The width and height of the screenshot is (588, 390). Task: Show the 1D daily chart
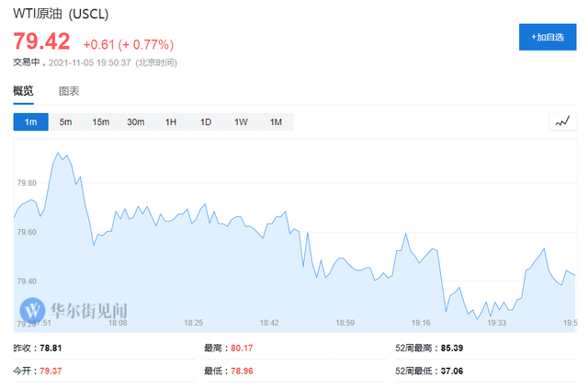(206, 122)
